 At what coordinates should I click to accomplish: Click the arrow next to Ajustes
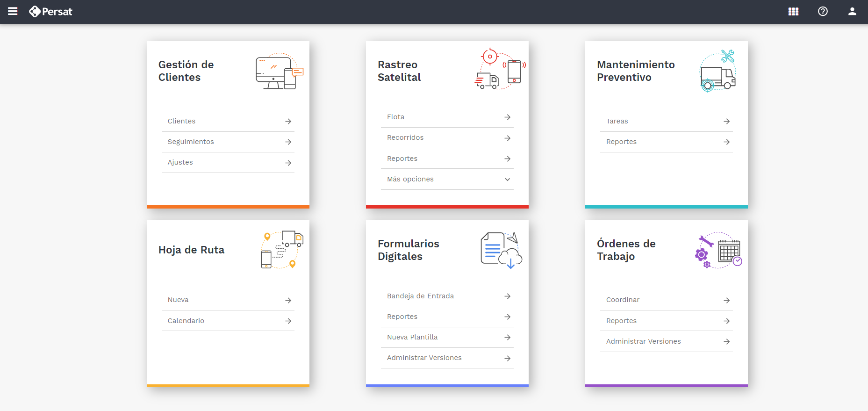288,163
